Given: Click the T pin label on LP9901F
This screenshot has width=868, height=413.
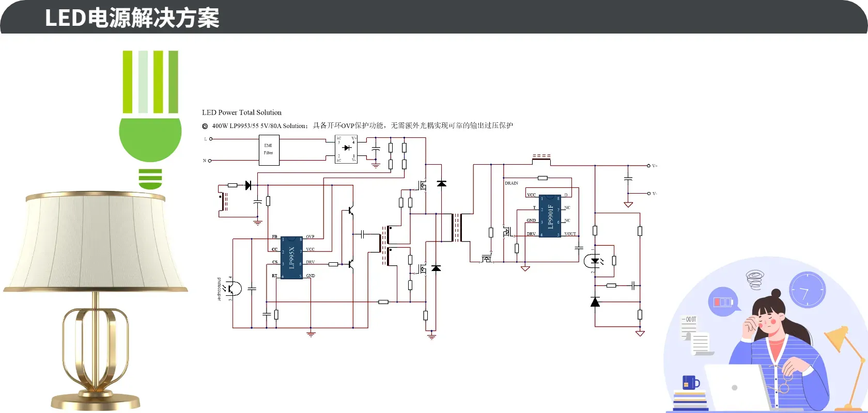Looking at the screenshot, I should (535, 208).
